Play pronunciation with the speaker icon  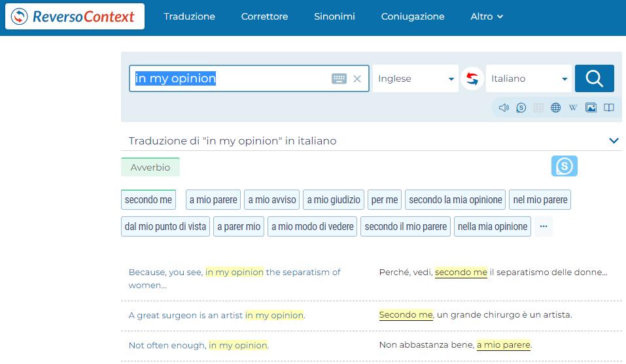tap(504, 108)
